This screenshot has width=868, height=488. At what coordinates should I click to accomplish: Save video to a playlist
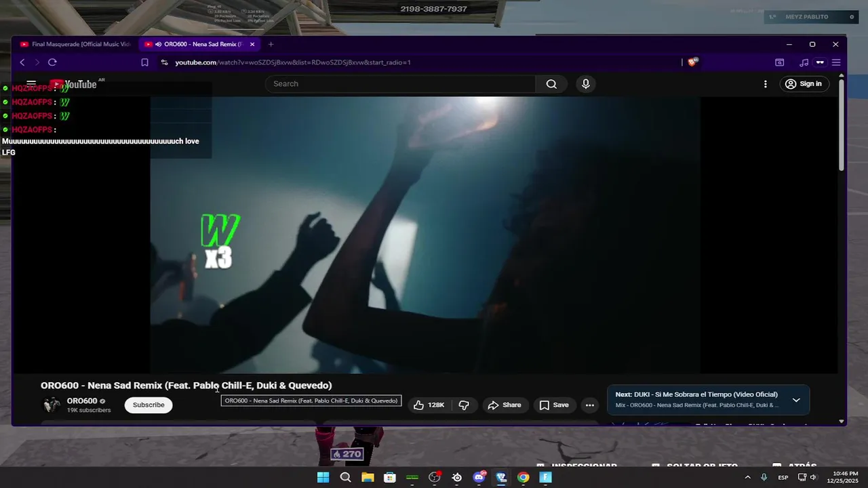(x=554, y=405)
